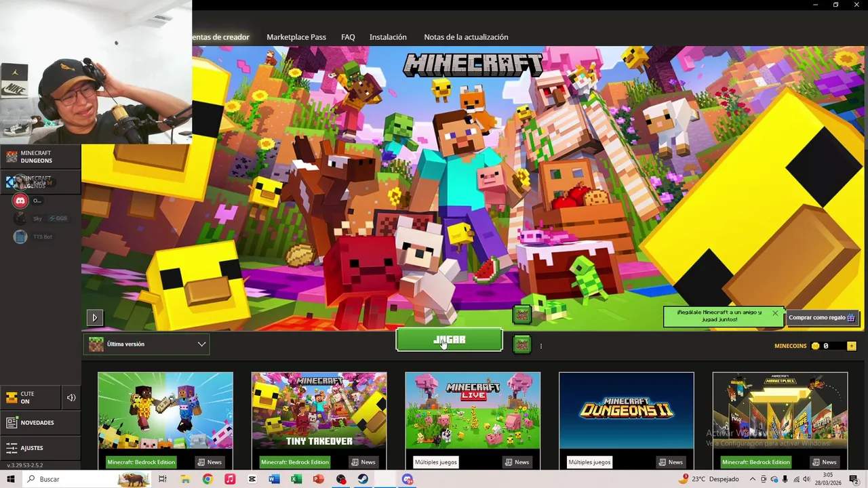Click the Minecoins coin icon
The image size is (868, 488).
click(x=816, y=346)
